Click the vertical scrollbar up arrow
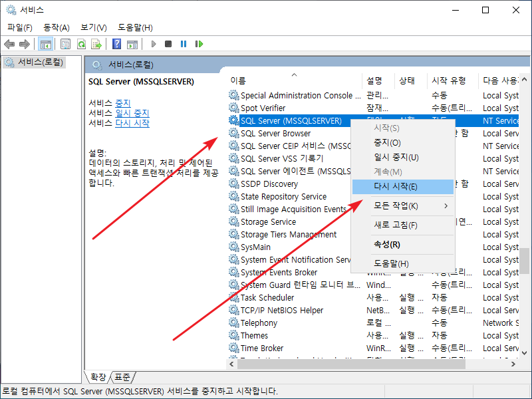This screenshot has height=399, width=532. [524, 79]
